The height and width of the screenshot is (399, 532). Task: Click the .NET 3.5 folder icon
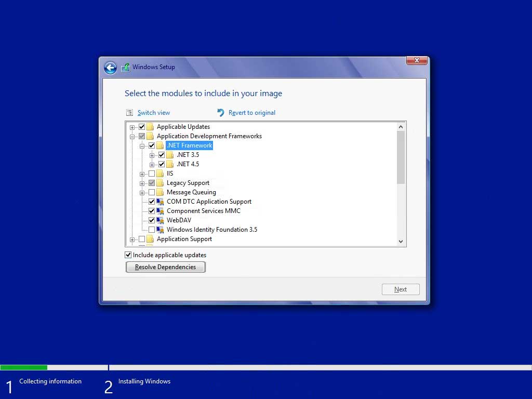pos(170,155)
